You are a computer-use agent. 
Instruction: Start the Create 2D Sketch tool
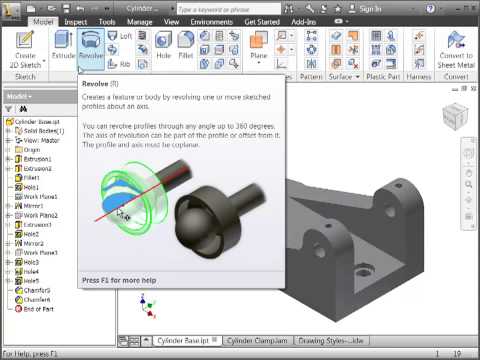[25, 50]
